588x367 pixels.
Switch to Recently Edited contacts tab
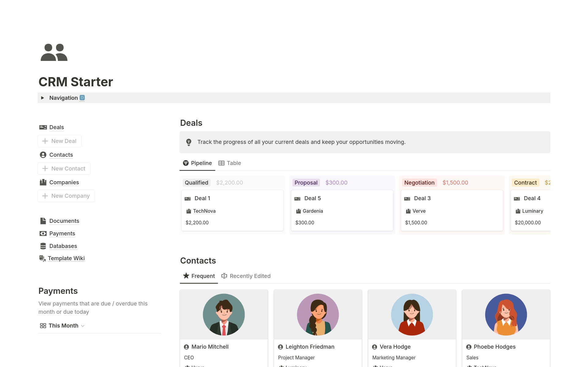tap(246, 276)
